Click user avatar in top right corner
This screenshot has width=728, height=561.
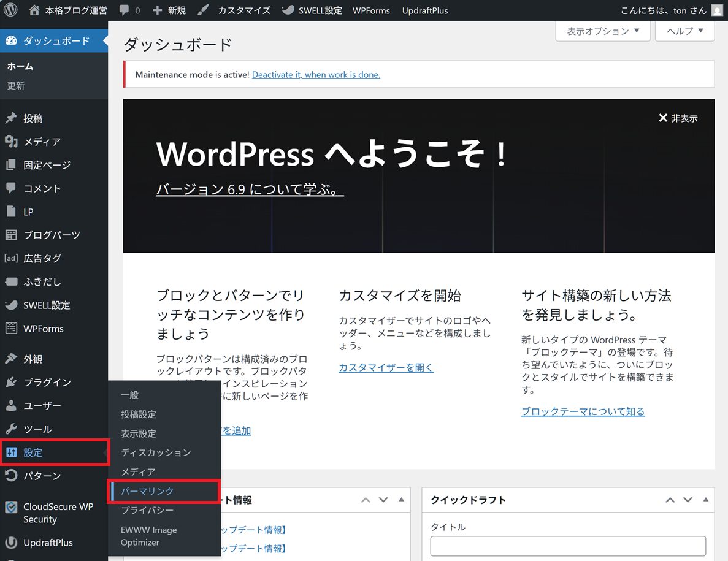point(716,10)
